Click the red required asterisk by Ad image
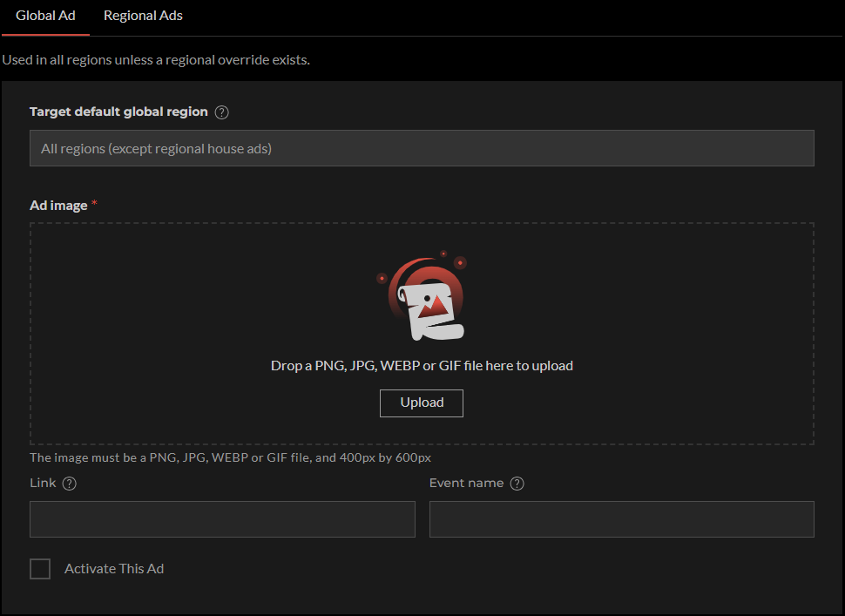Viewport: 845px width, 616px height. 94,203
